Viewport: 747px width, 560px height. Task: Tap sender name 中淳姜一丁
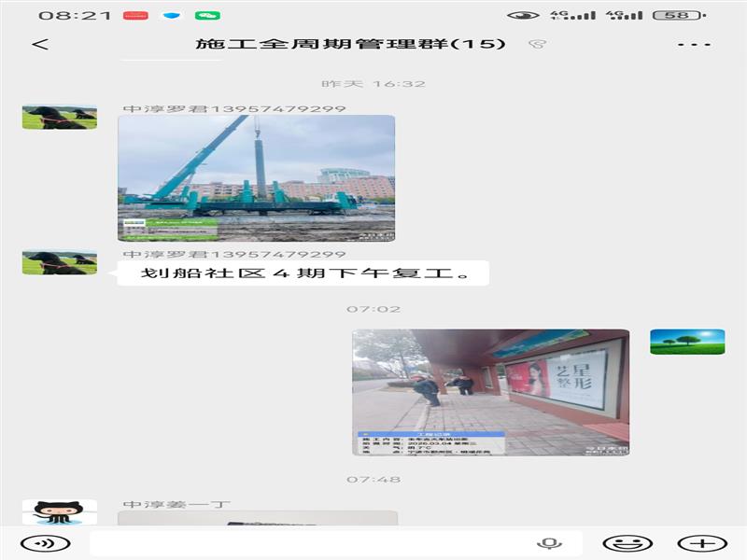click(x=176, y=504)
